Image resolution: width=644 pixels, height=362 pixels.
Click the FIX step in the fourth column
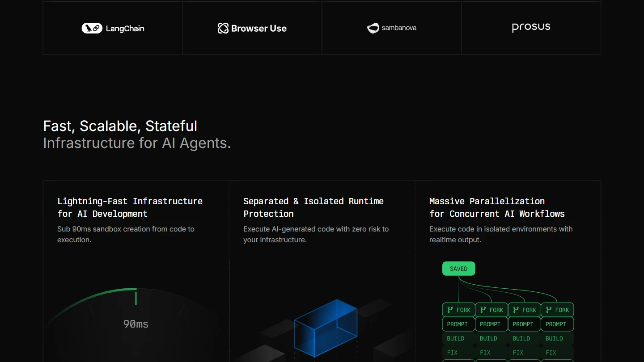coord(551,353)
